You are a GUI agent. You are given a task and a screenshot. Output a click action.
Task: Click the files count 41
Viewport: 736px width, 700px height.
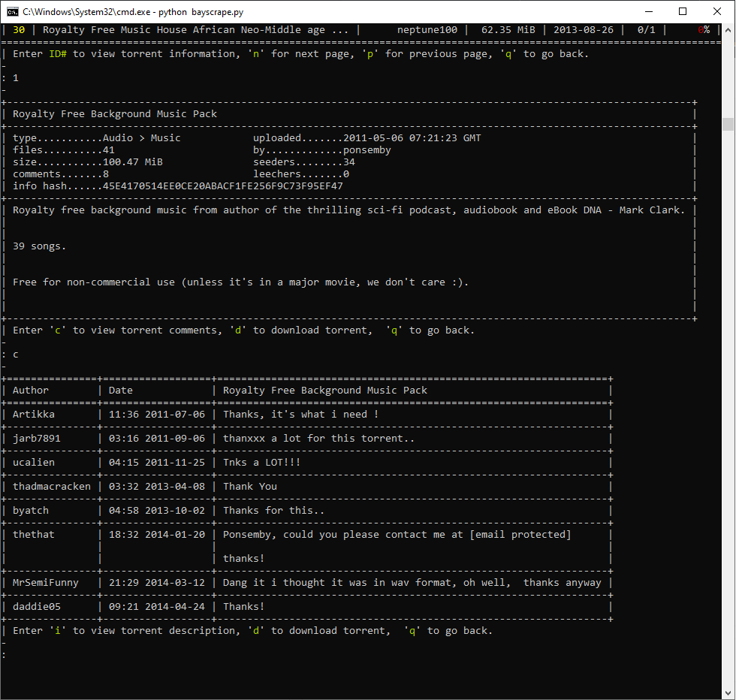(109, 150)
